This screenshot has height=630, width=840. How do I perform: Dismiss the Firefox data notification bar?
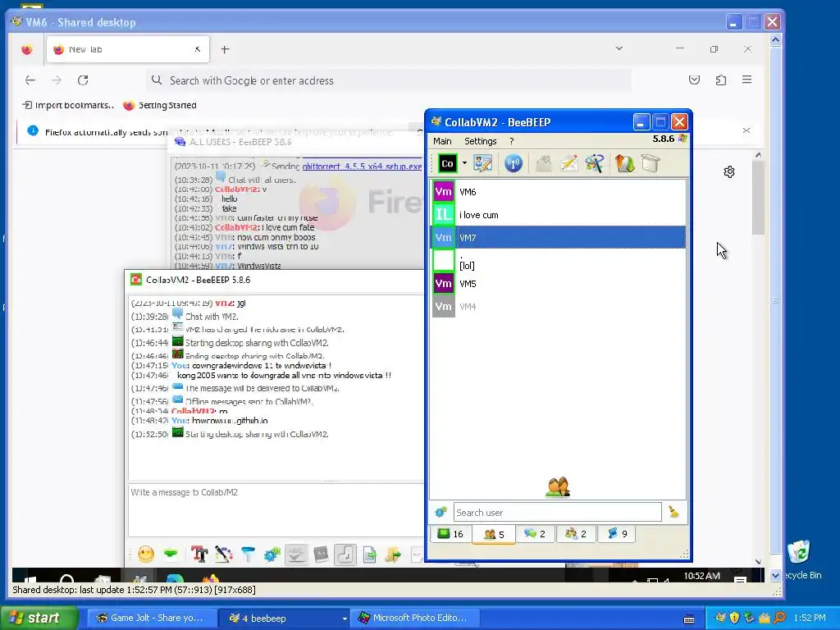[x=746, y=130]
